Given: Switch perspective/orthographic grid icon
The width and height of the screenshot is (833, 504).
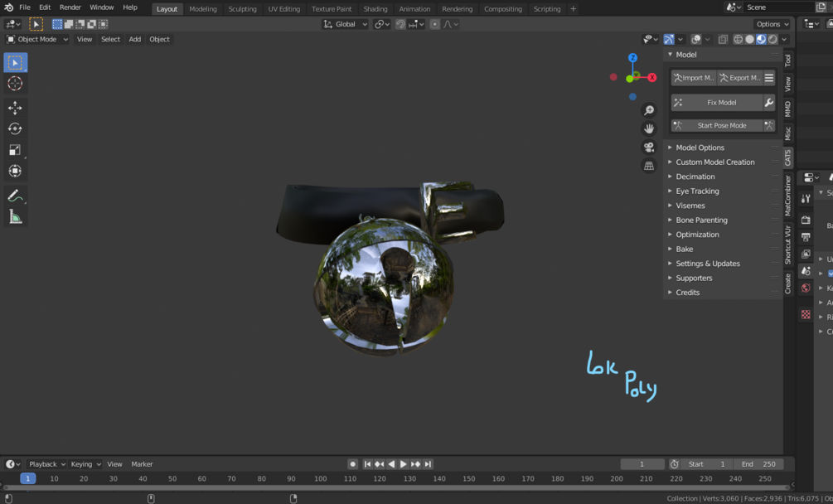Looking at the screenshot, I should point(649,166).
